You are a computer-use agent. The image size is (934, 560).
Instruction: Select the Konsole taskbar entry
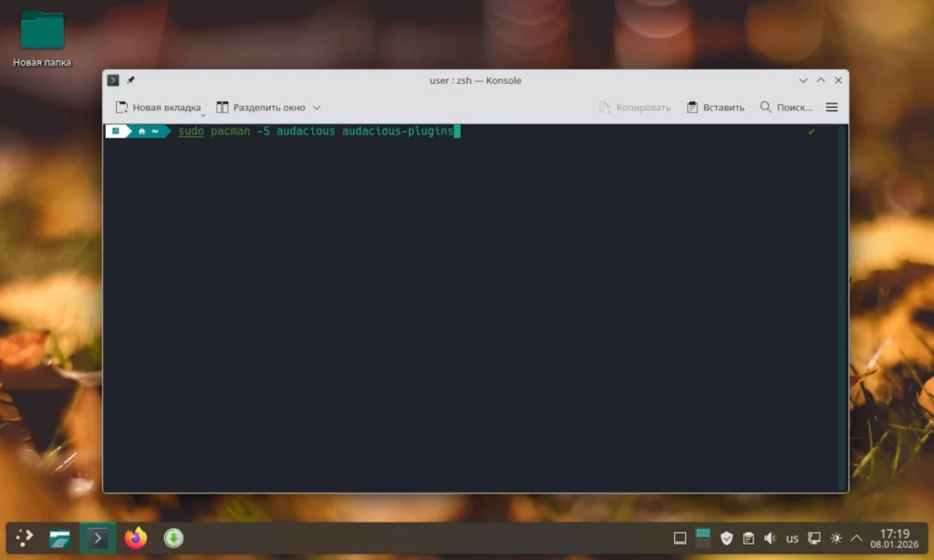(x=98, y=538)
